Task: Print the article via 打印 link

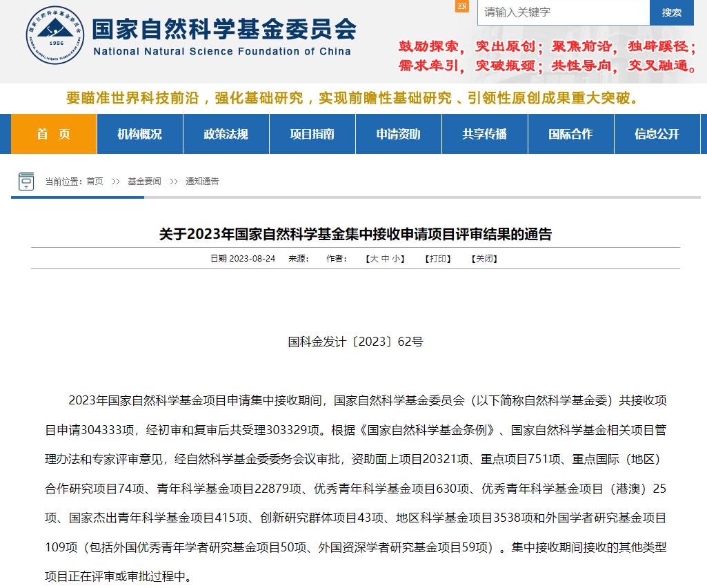Action: click(438, 259)
